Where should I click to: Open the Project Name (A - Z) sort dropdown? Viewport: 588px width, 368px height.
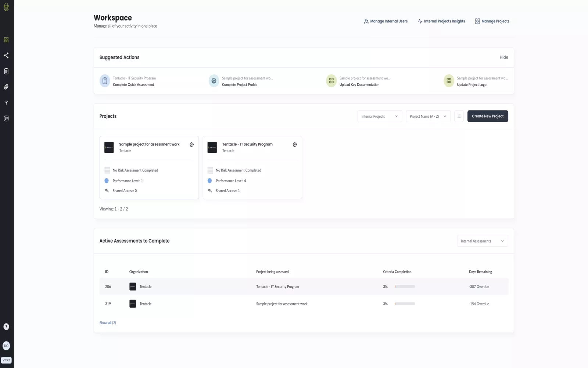(428, 116)
